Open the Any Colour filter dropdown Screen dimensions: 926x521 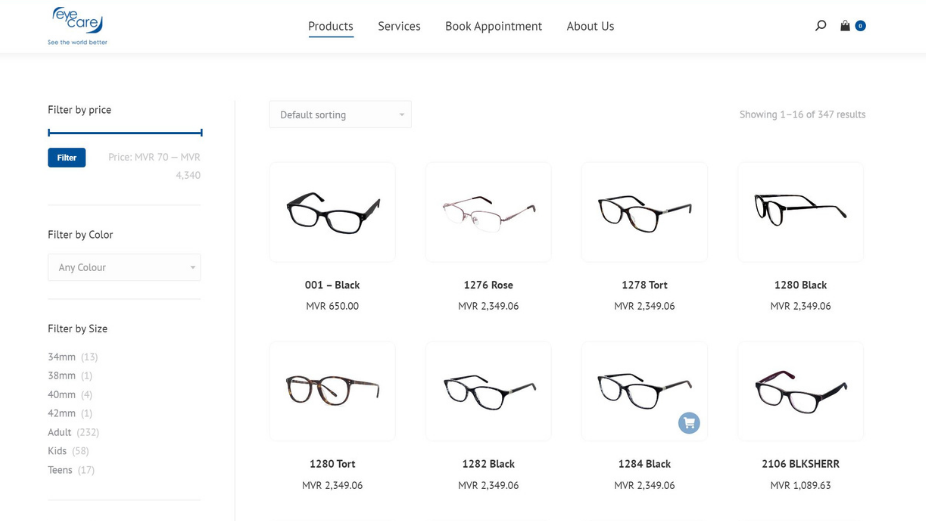pyautogui.click(x=124, y=268)
